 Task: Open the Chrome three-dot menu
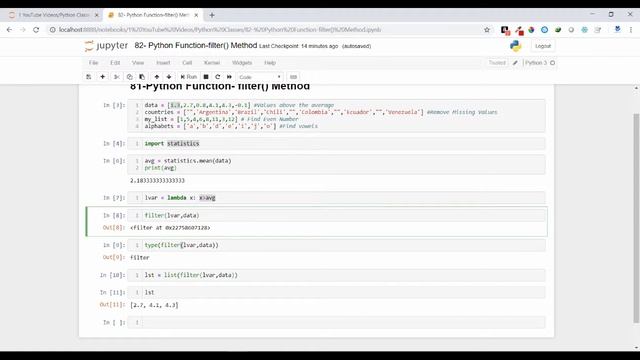coord(631,30)
